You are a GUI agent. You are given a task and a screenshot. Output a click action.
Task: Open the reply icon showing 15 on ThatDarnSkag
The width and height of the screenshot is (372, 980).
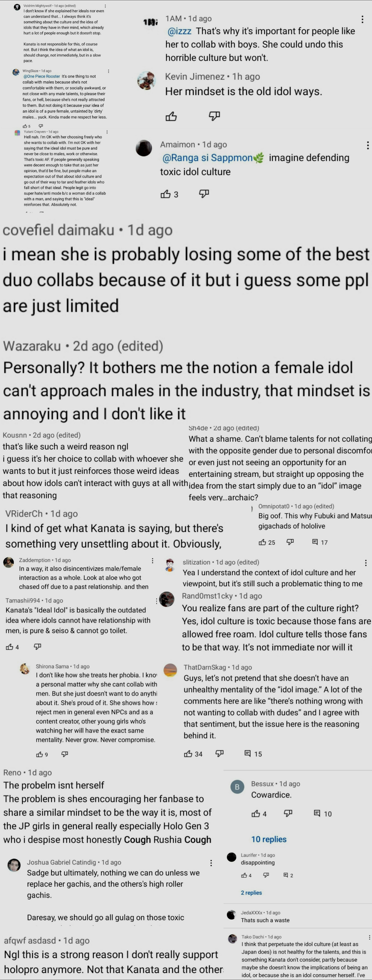coord(247,753)
